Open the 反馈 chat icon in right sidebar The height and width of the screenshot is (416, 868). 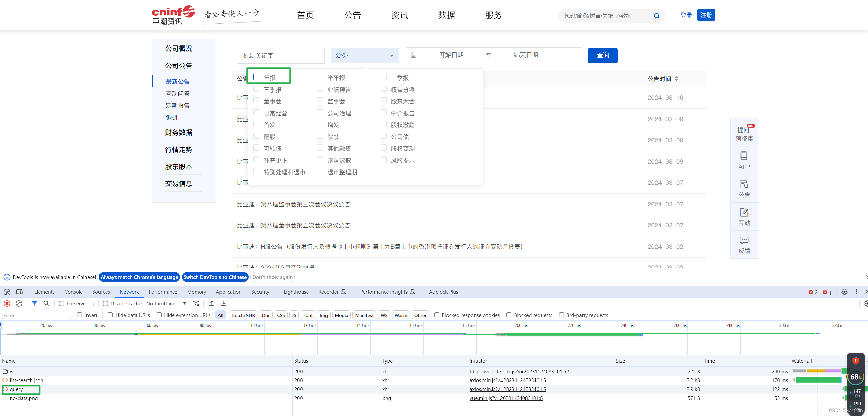(744, 240)
